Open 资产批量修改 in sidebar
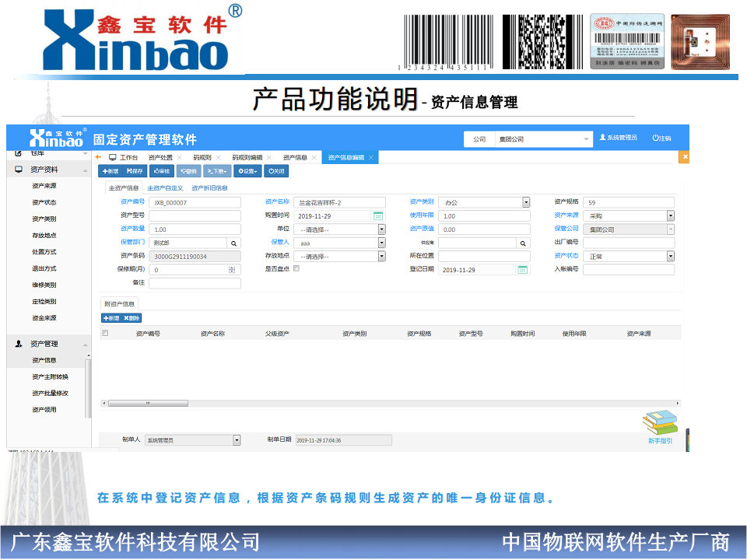The image size is (747, 560). pos(50,394)
